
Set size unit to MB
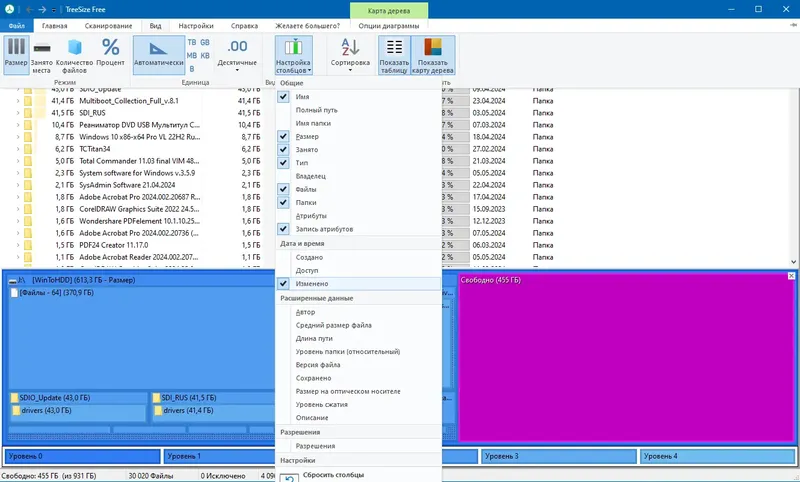pos(192,56)
